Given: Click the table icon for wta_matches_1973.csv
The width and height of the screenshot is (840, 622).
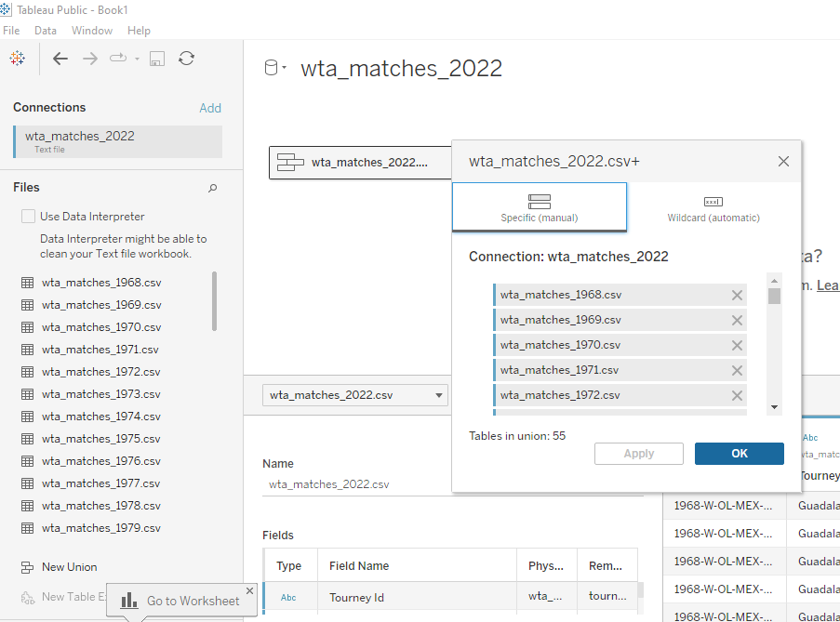Looking at the screenshot, I should pyautogui.click(x=27, y=394).
